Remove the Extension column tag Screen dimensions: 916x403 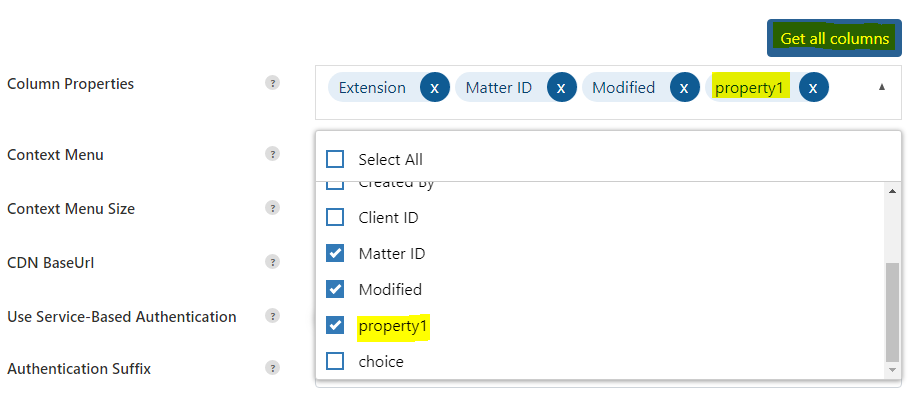(435, 88)
